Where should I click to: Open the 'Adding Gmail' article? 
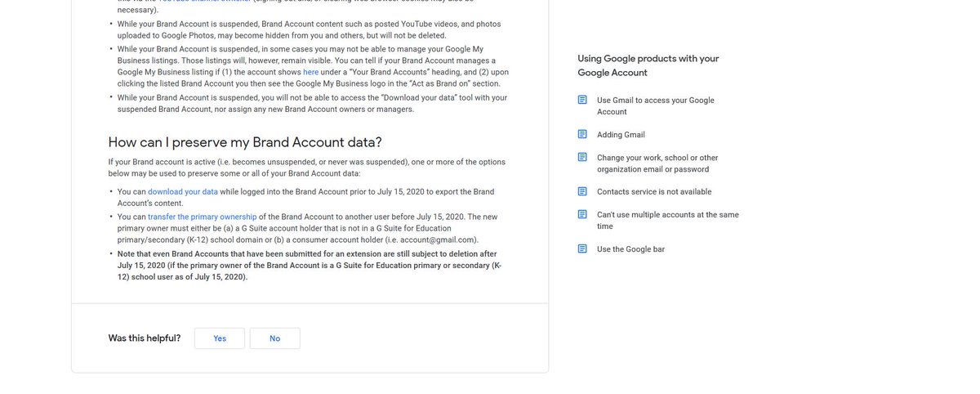[x=621, y=134]
